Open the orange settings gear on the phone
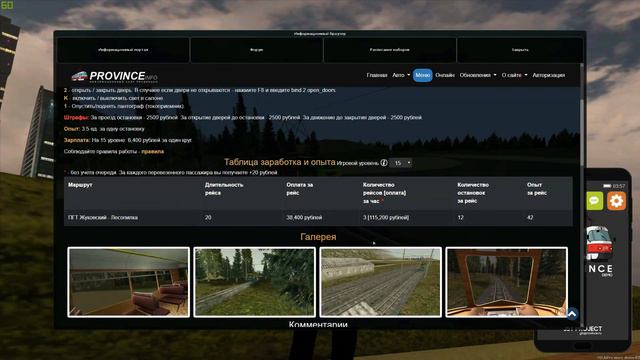The image size is (640, 360). tap(616, 201)
